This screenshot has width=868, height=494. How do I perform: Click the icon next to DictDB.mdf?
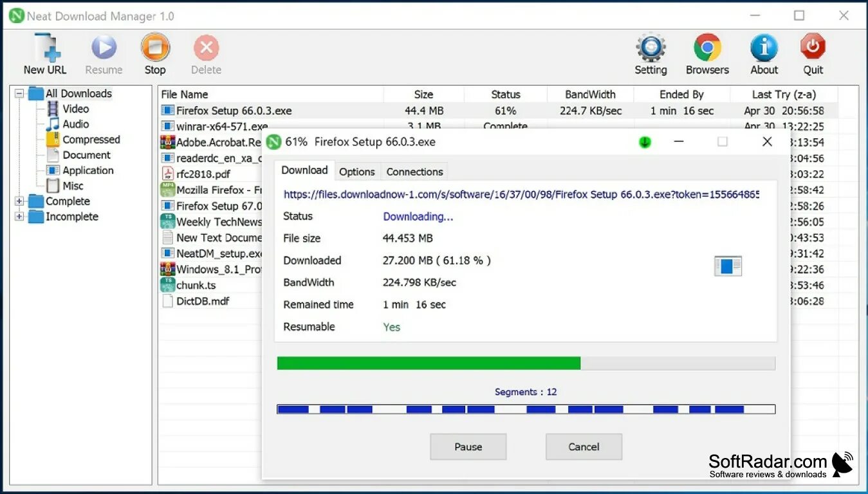tap(167, 300)
